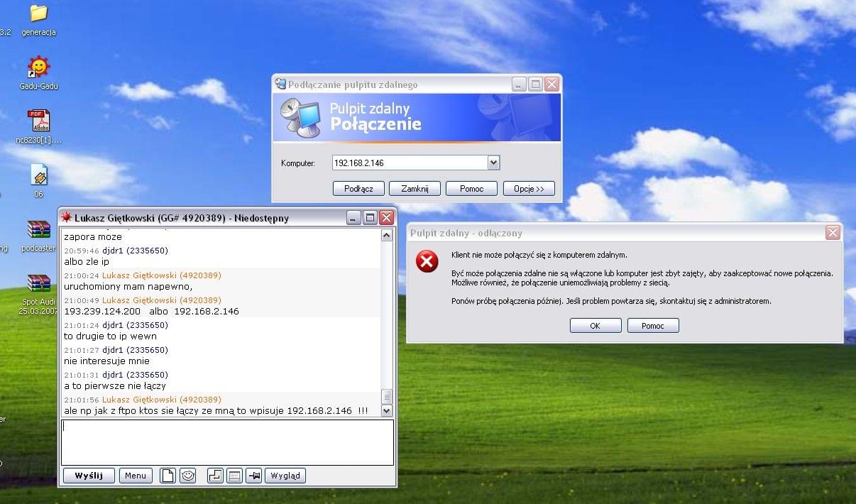Click the blank page icon in chat toolbar
The height and width of the screenshot is (504, 856).
coord(167,476)
